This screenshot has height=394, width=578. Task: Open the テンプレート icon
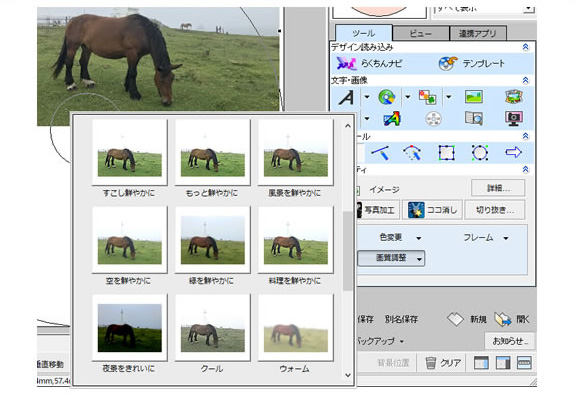[x=471, y=63]
